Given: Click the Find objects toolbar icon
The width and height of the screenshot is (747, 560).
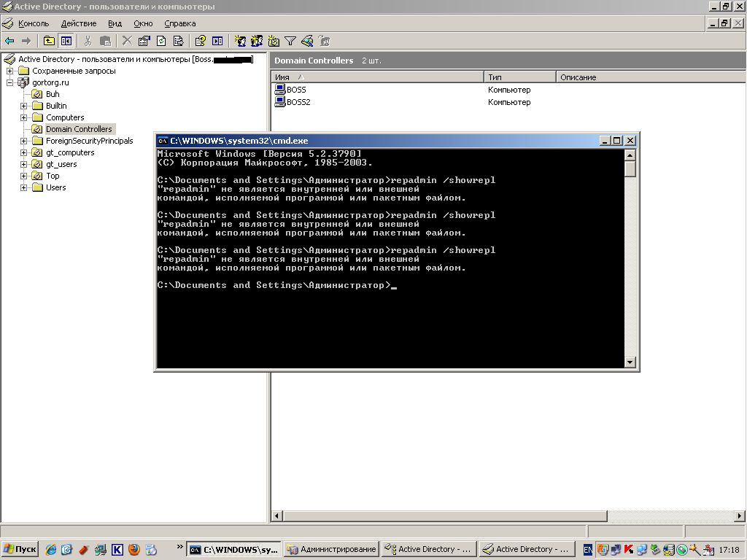Looking at the screenshot, I should click(x=307, y=42).
